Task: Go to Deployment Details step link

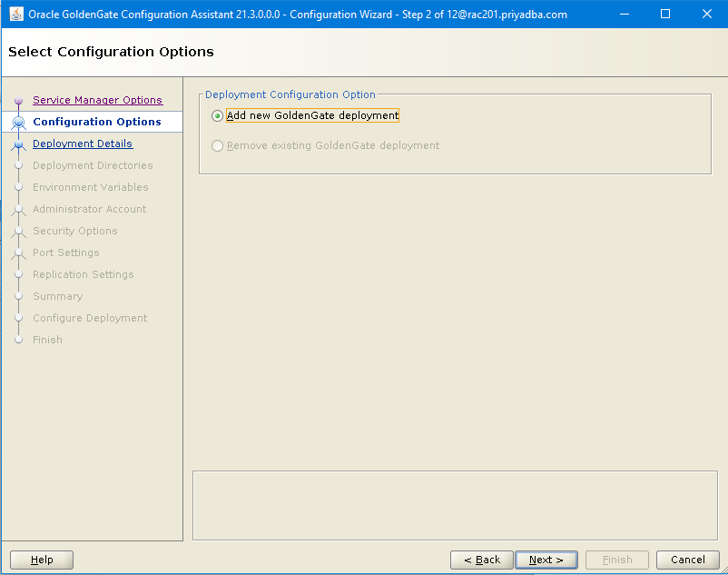Action: pyautogui.click(x=83, y=144)
